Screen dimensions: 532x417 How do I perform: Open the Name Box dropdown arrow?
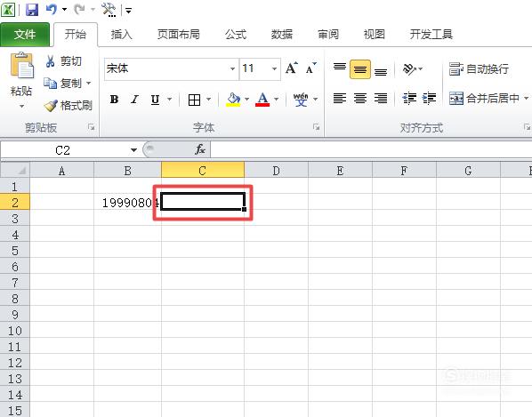tap(133, 150)
